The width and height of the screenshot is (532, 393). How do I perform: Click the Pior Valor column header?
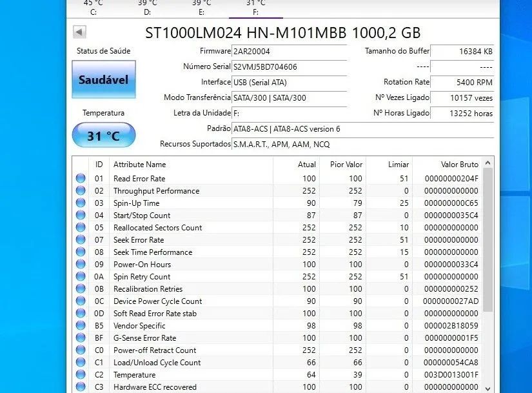[x=342, y=165]
